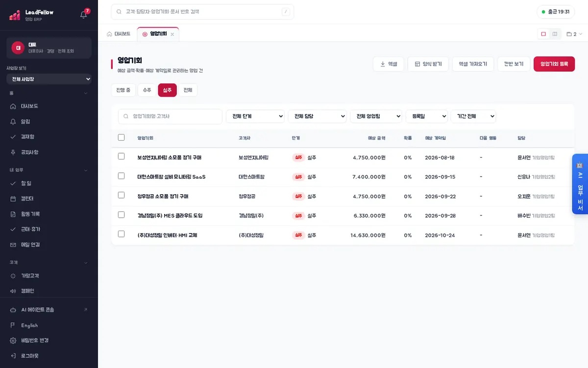588x368 pixels.
Task: Select the 전체 filter tab
Action: click(x=188, y=90)
